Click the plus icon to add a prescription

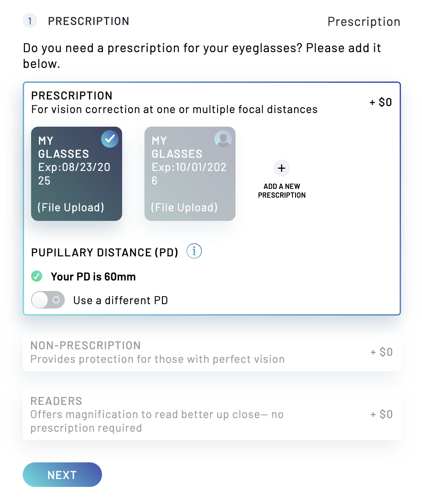point(281,168)
